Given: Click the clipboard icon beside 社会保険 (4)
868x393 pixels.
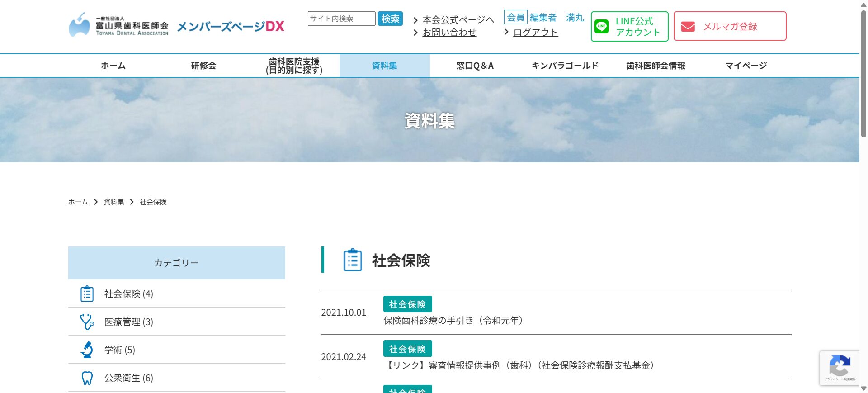Looking at the screenshot, I should tap(87, 294).
